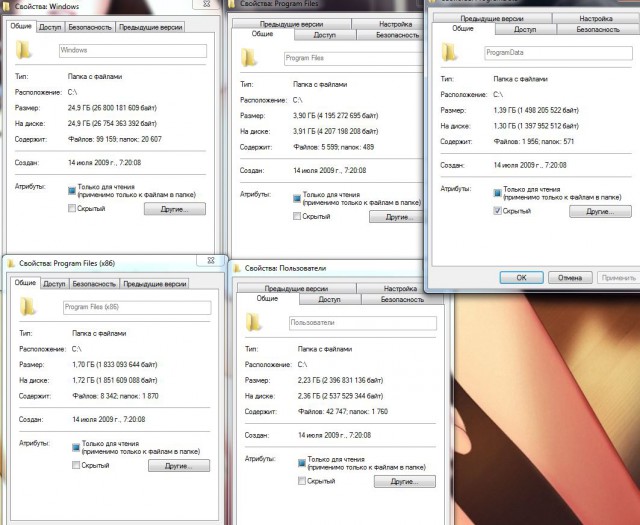Image resolution: width=640 pixels, height=525 pixels.
Task: Toggle 'Только для чтения' in Program Files properties
Action: (x=297, y=199)
